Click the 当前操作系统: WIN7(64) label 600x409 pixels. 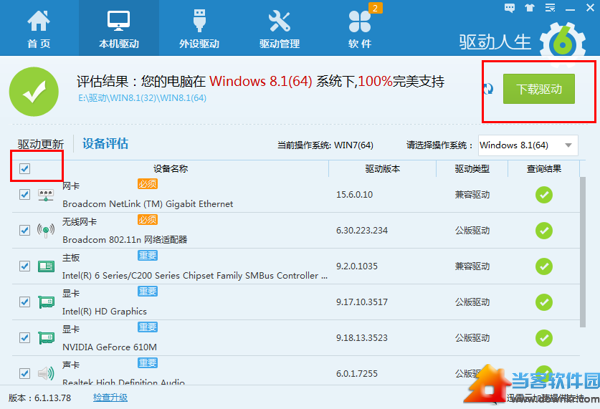pyautogui.click(x=325, y=145)
